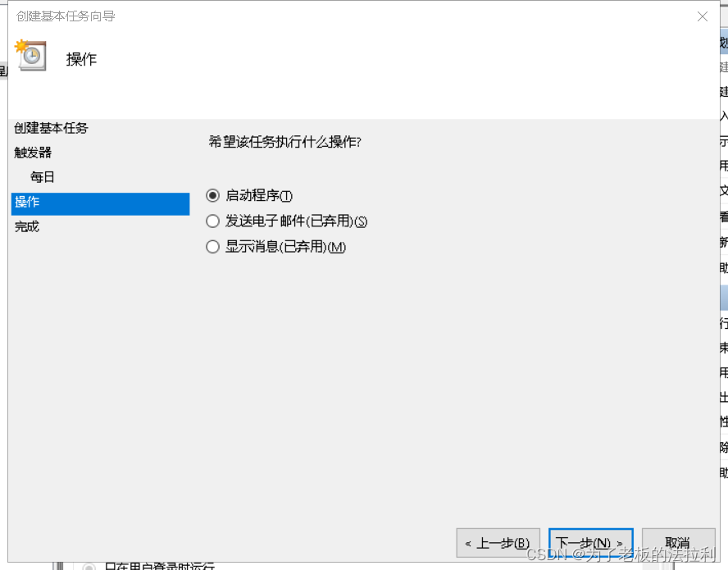Click the 希望该任务执行什么操作? prompt text

coord(284,142)
